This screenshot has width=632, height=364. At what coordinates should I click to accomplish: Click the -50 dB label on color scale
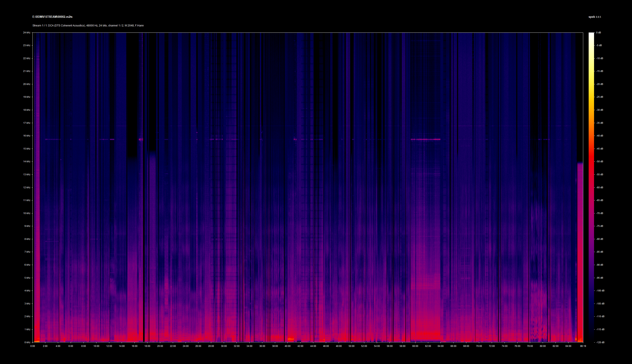click(x=599, y=161)
